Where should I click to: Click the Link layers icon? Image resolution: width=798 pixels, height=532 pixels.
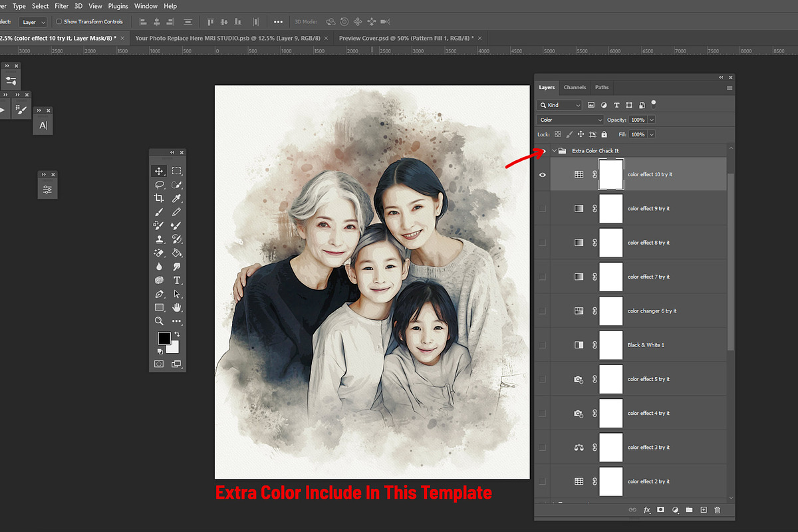[632, 510]
